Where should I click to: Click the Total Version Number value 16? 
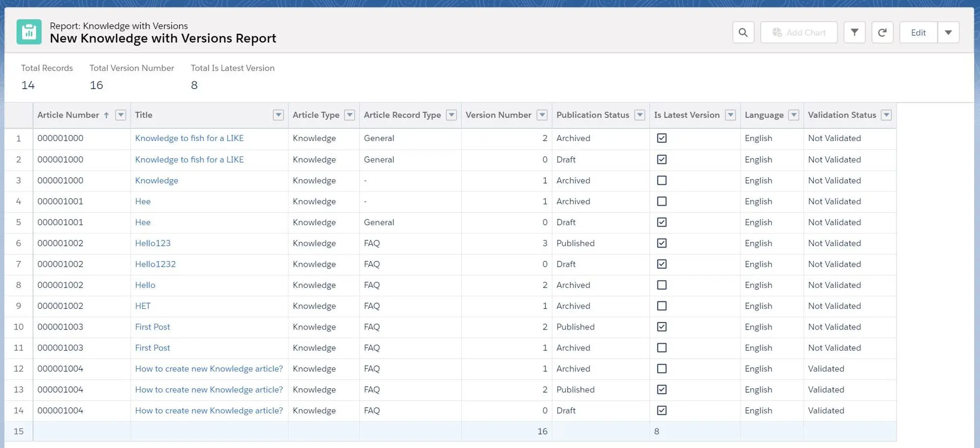pyautogui.click(x=96, y=85)
